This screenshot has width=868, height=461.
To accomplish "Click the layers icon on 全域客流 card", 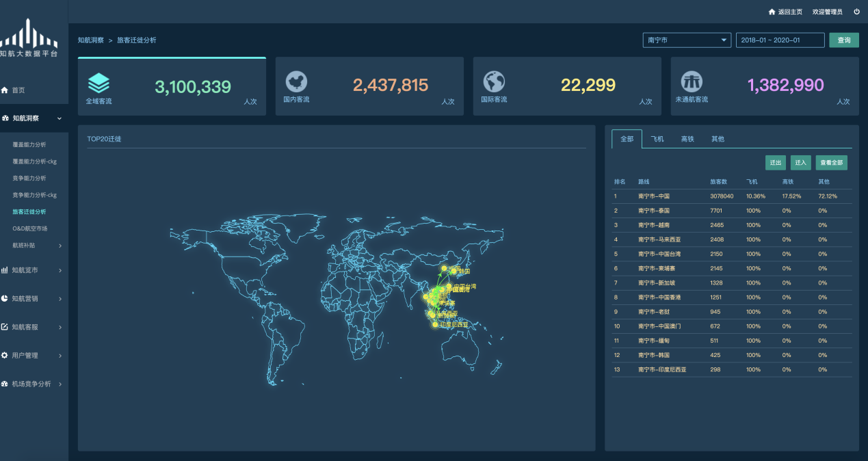I will click(x=98, y=83).
